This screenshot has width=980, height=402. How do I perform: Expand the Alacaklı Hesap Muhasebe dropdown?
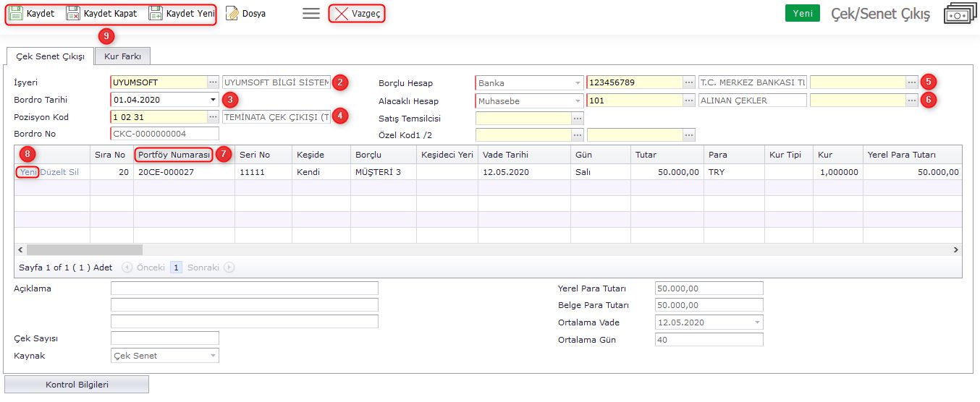point(578,101)
